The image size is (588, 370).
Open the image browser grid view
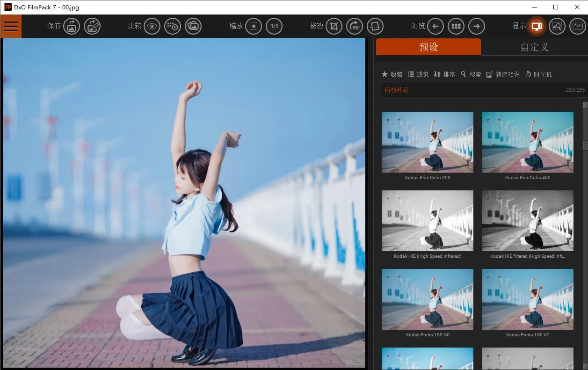456,26
